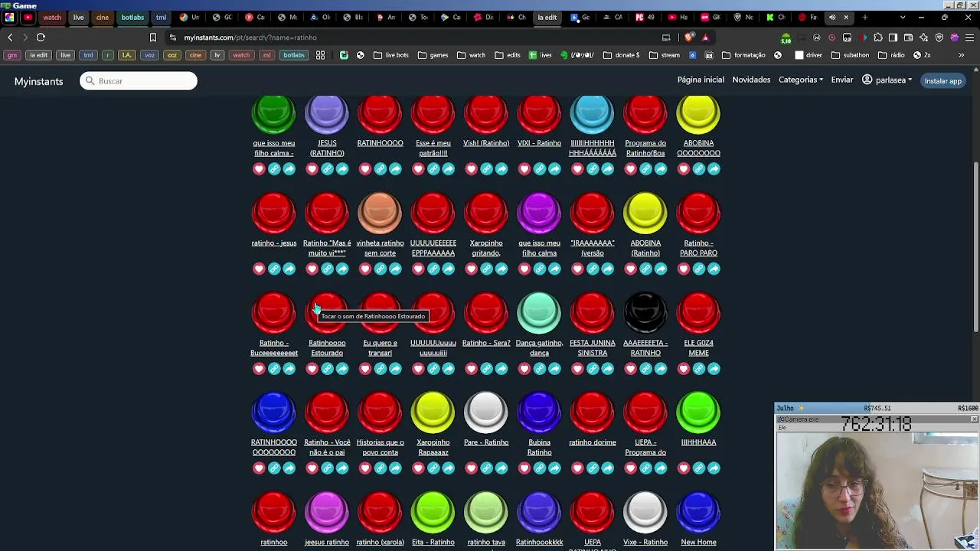Share the "IIIHHHAAA" sound
The image size is (980, 551).
click(x=714, y=468)
